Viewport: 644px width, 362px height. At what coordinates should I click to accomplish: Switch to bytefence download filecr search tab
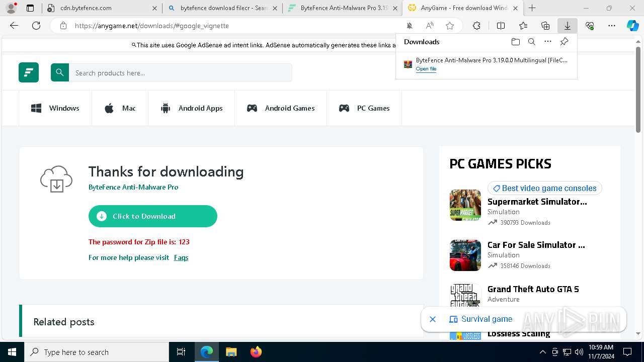click(223, 8)
